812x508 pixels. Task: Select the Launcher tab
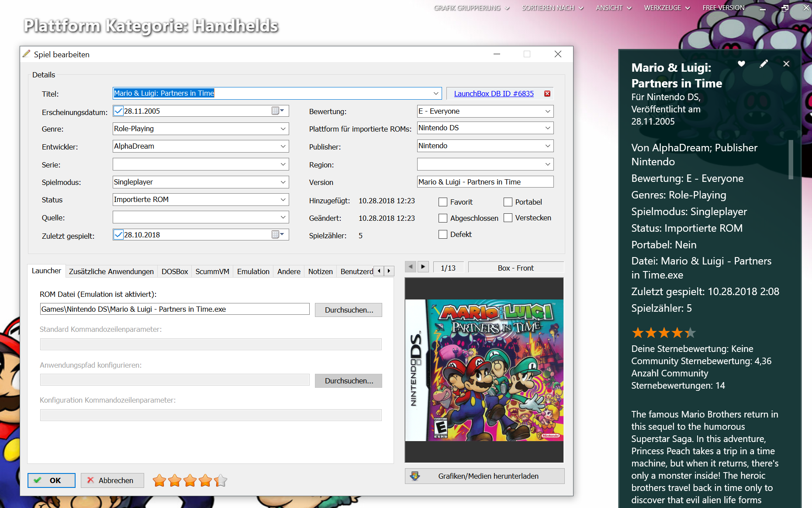point(46,271)
